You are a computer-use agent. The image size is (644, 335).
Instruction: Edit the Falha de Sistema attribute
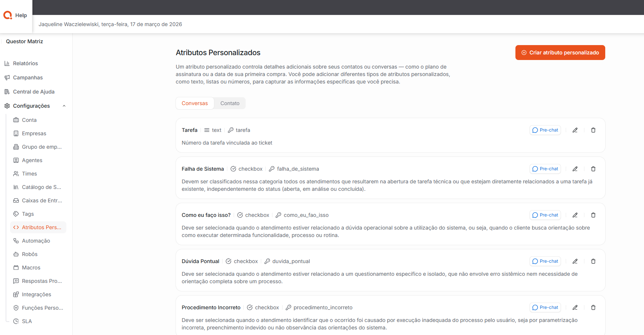[x=575, y=169]
